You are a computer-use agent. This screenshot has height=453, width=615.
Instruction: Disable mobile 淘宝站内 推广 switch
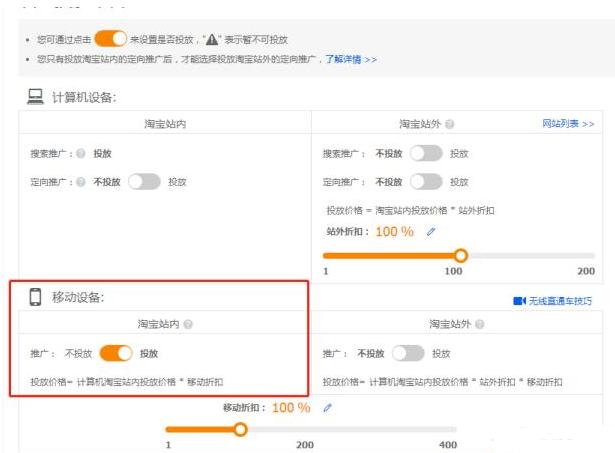[x=116, y=353]
